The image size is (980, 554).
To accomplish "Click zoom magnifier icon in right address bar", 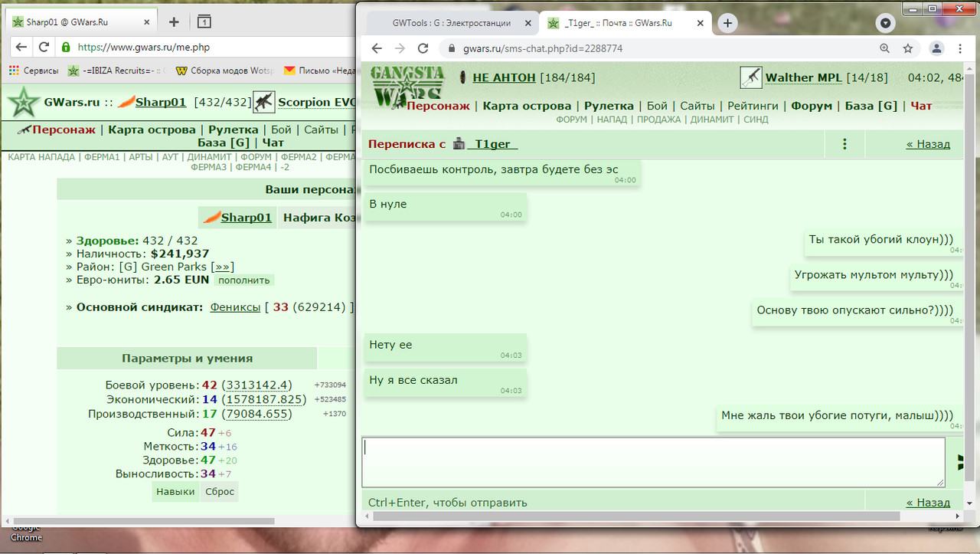I will pyautogui.click(x=885, y=48).
